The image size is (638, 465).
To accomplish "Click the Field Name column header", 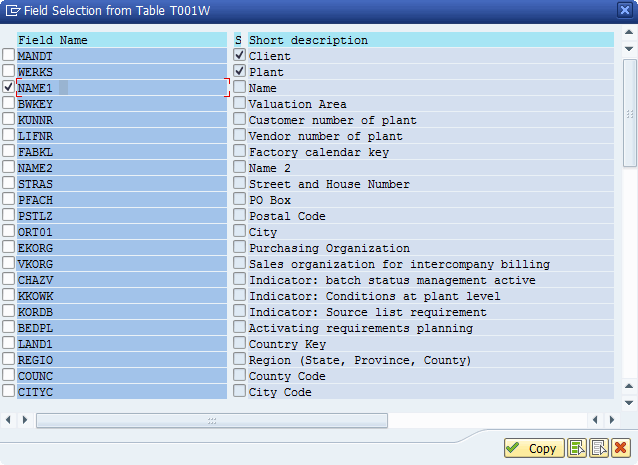I will [122, 40].
